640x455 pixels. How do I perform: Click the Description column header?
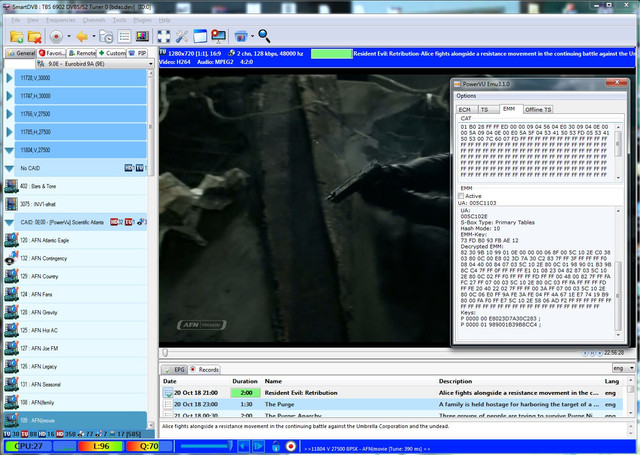[455, 381]
